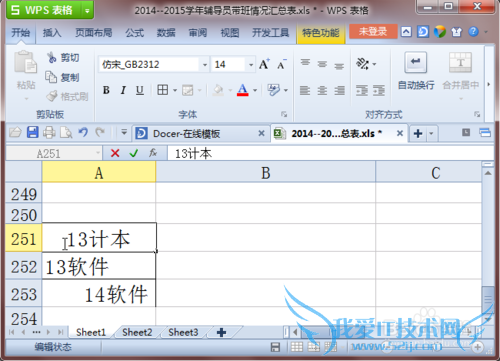The width and height of the screenshot is (500, 361).
Task: Align text right
Action: [x=339, y=90]
